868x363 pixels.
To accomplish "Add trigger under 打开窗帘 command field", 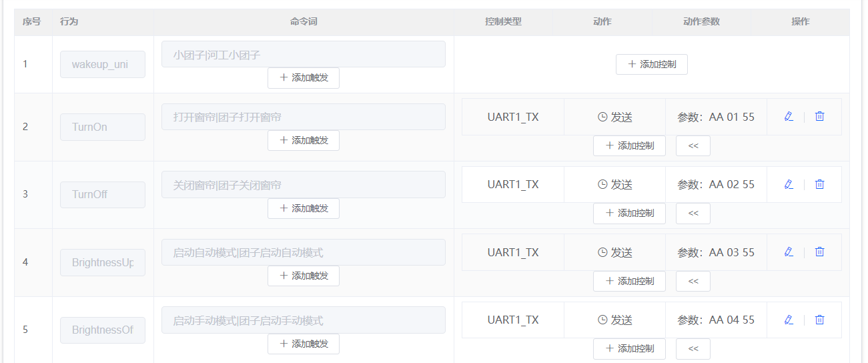I will 303,140.
